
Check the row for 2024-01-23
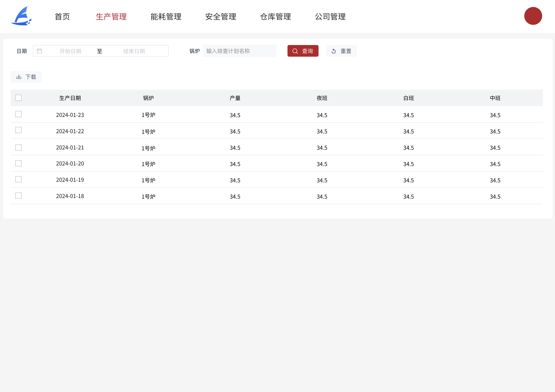coord(18,114)
